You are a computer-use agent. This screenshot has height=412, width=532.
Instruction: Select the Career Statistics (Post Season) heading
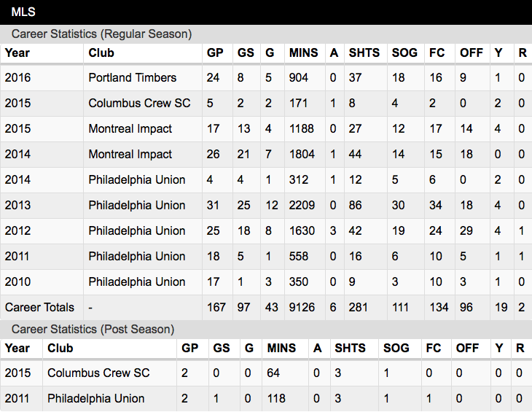[x=93, y=330]
